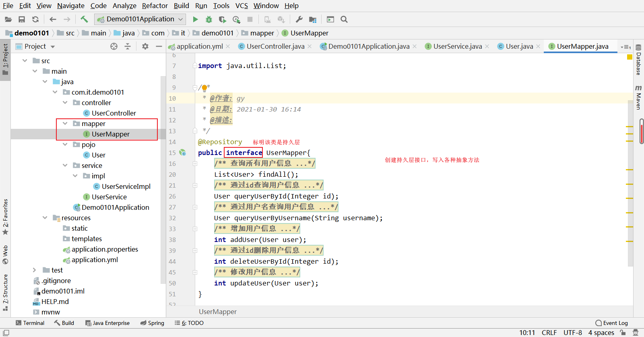Viewport: 644px width, 337px height.
Task: Hide the Project panel with minus icon
Action: [x=159, y=46]
